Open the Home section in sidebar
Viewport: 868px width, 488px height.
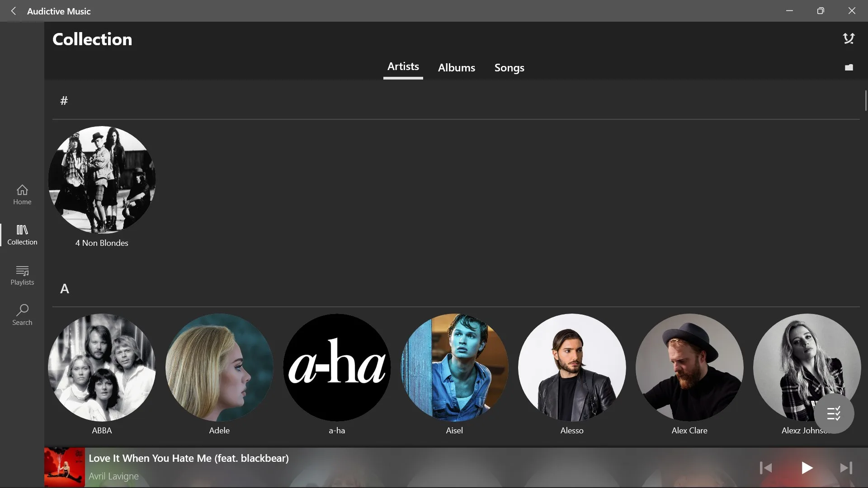click(x=22, y=195)
